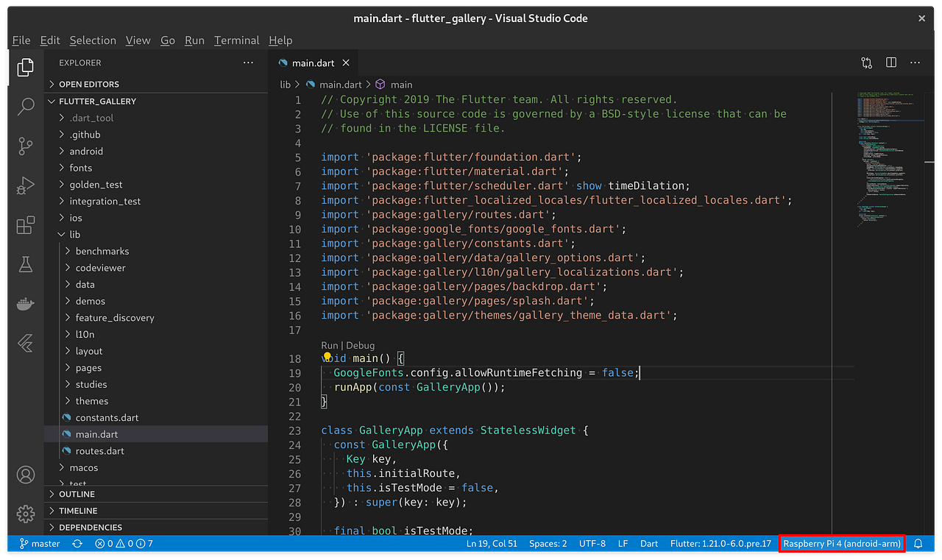
Task: Open the Flutter sidebar panel
Action: click(x=25, y=343)
